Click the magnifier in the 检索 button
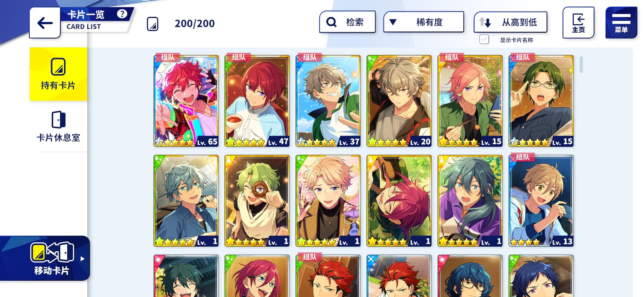 coord(331,22)
